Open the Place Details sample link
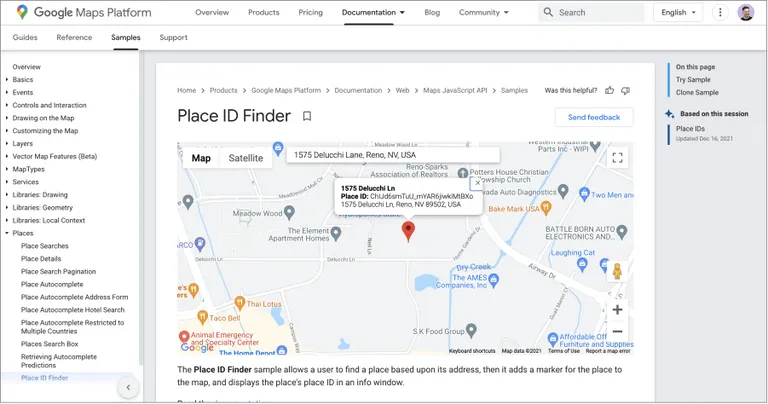Viewport: 768px width, 404px height. (x=41, y=259)
